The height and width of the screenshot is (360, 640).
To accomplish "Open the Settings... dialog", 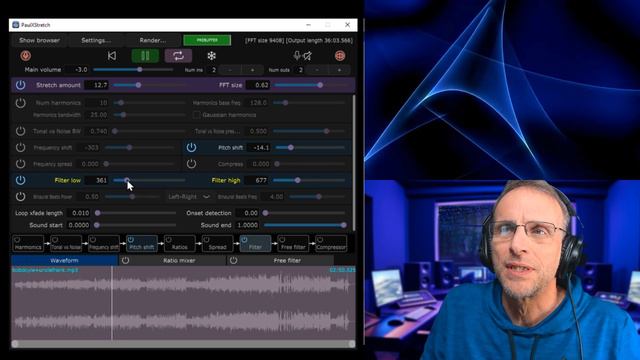I will click(x=96, y=40).
